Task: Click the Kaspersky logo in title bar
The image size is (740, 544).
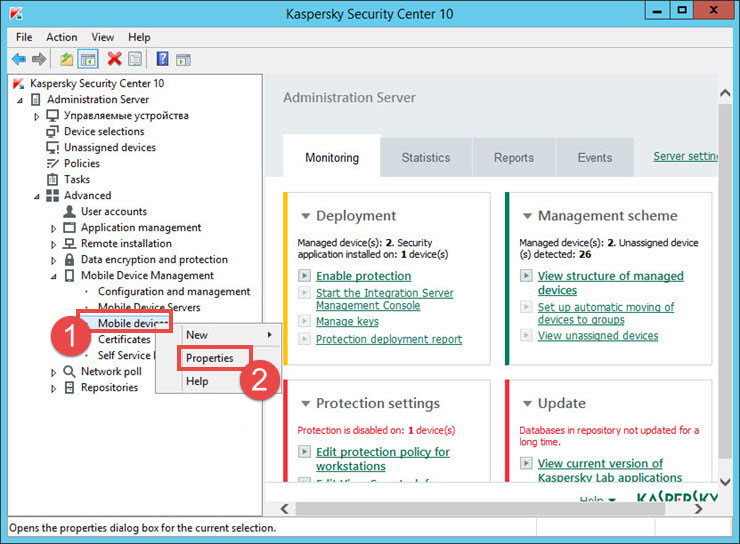Action: pyautogui.click(x=17, y=13)
